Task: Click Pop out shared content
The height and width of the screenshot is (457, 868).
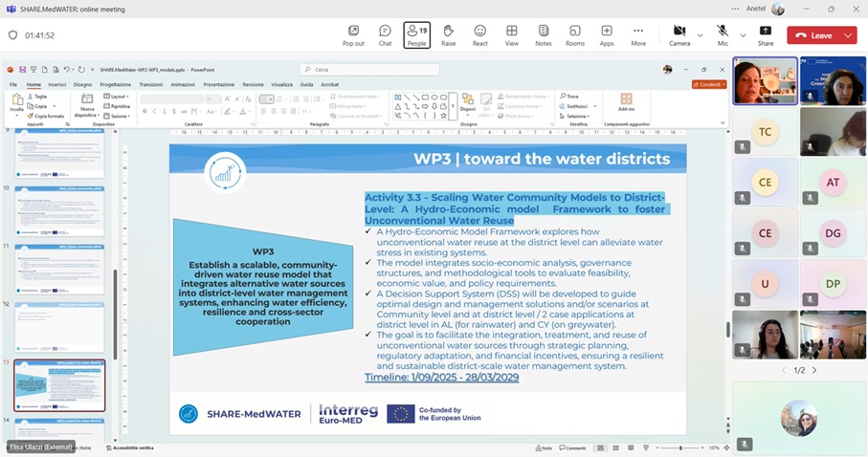Action: pyautogui.click(x=353, y=35)
